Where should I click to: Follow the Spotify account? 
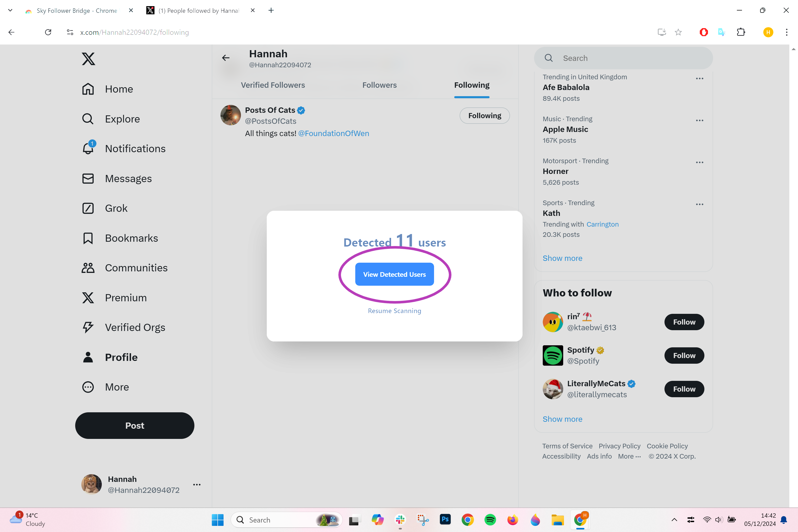coord(684,356)
